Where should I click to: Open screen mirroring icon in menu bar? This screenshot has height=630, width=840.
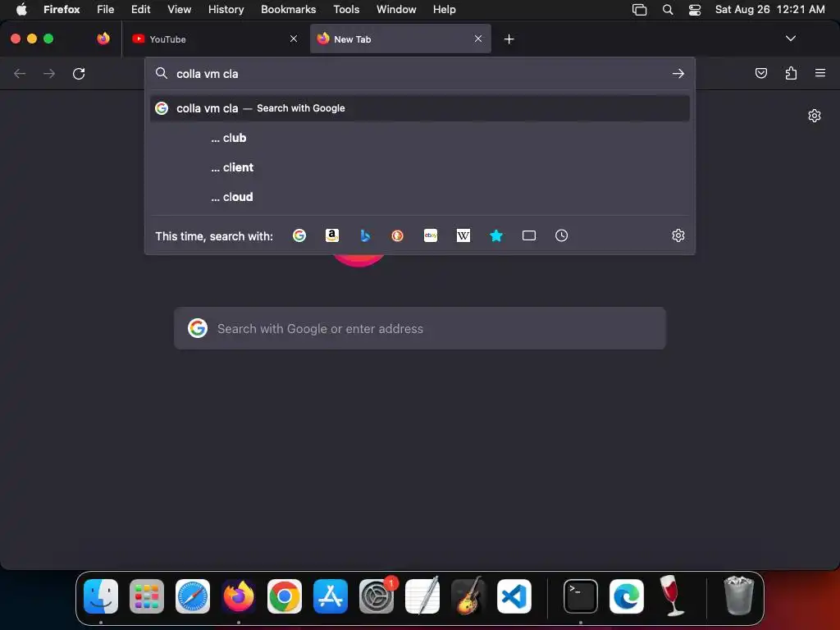(x=640, y=10)
